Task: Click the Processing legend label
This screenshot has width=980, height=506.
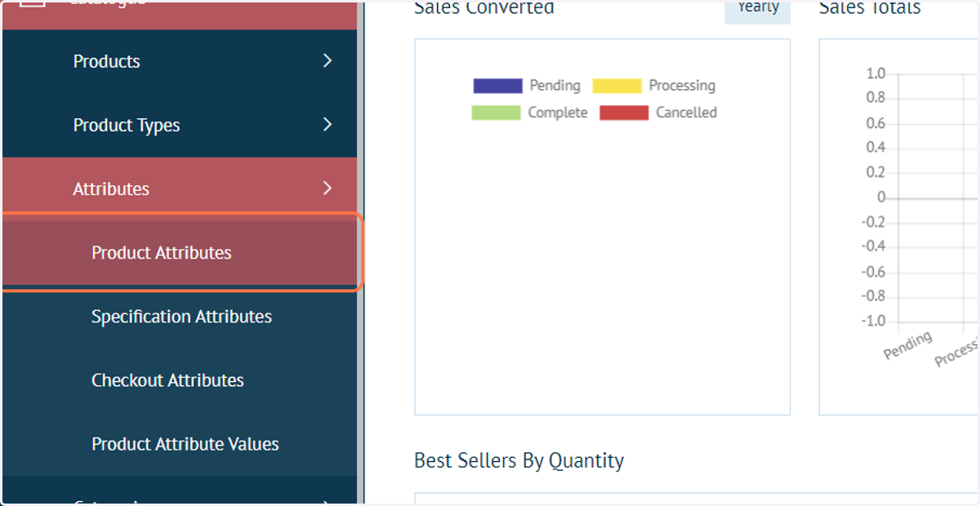Action: 682,86
